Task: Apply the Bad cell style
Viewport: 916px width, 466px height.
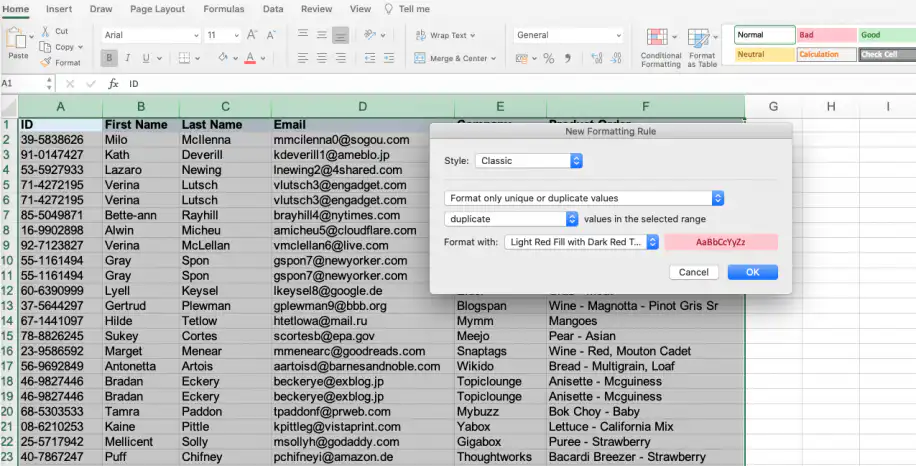Action: 826,35
